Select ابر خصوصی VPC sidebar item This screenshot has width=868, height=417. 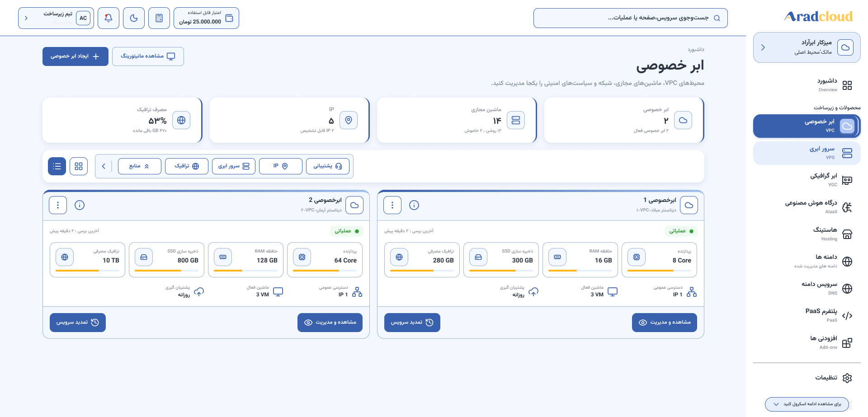pyautogui.click(x=807, y=126)
